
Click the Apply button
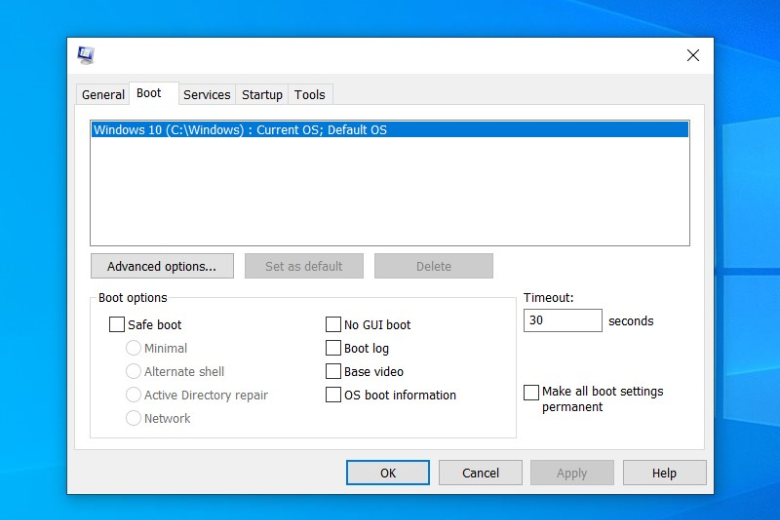(572, 473)
